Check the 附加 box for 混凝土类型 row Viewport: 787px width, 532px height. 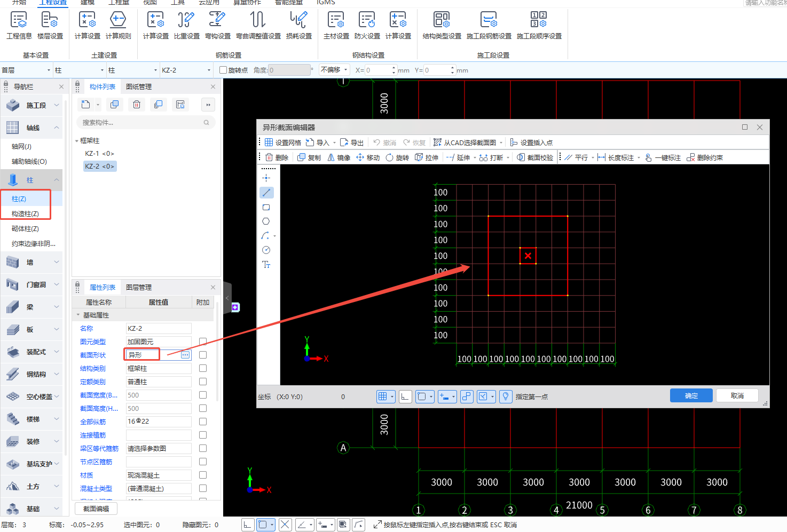[x=203, y=488]
